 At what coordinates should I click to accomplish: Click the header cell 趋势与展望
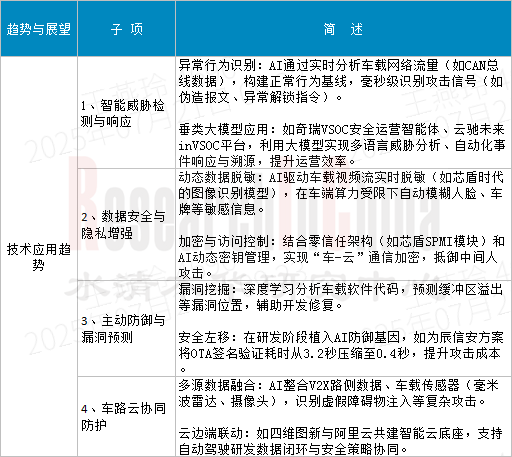[x=39, y=28]
